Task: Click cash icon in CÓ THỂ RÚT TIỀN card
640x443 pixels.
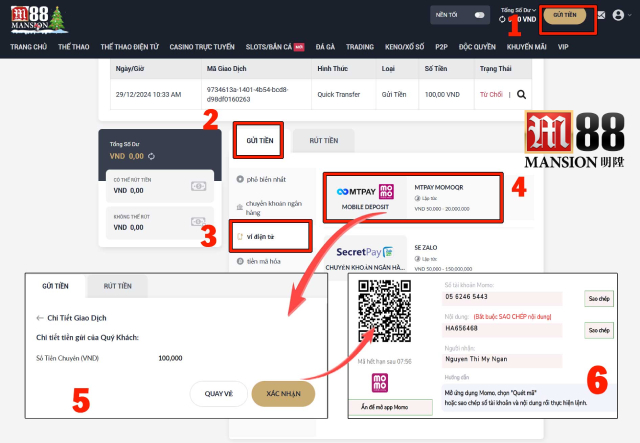Action: click(x=198, y=186)
